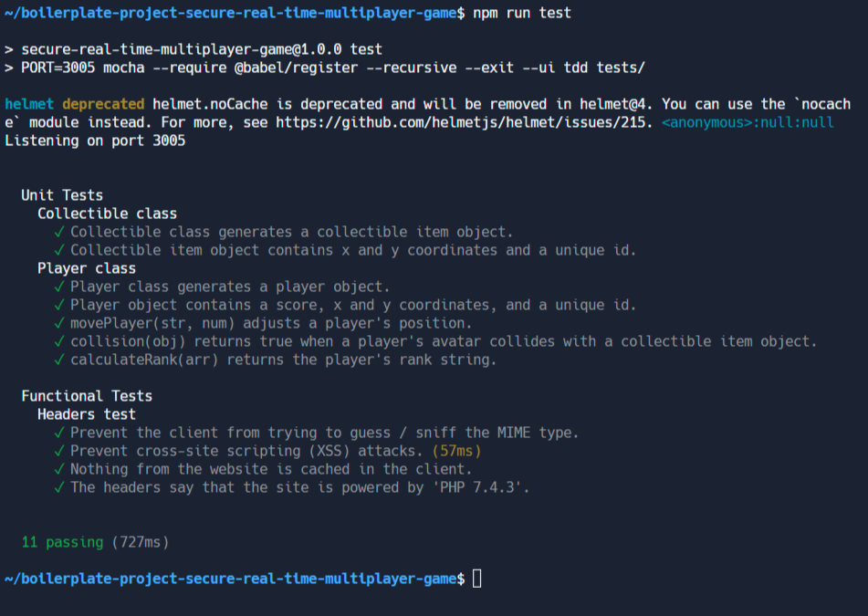The image size is (868, 616).
Task: Click checkmark next to 'Collectible item object contains'
Action: 59,250
